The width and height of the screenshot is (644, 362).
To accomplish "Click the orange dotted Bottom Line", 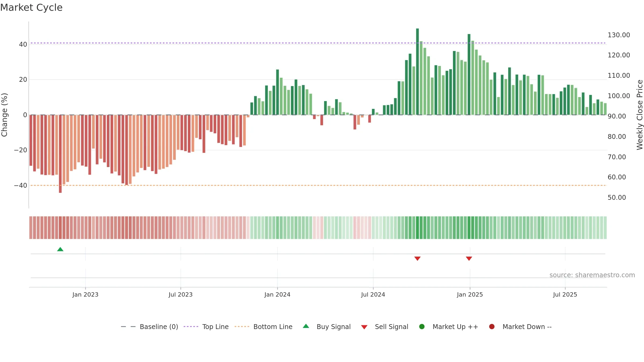I will click(318, 185).
